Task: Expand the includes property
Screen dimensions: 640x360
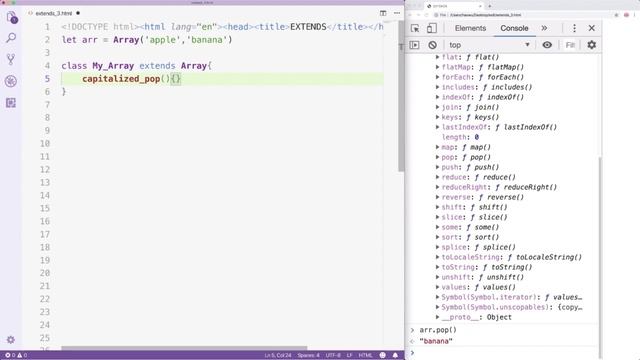Action: click(x=438, y=87)
